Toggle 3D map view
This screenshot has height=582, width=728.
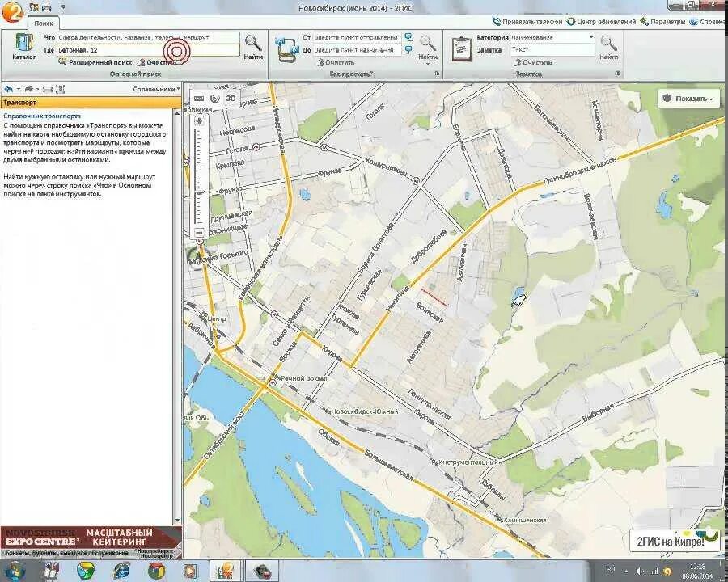coord(231,99)
